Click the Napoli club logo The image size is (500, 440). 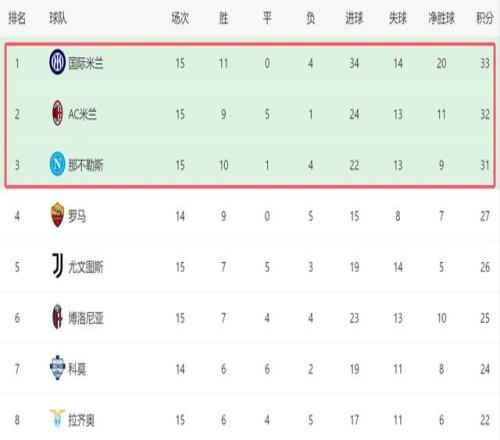(x=57, y=164)
